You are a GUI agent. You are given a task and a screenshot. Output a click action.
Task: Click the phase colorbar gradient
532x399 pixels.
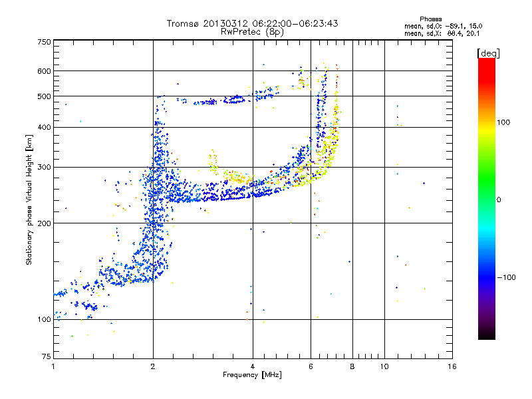487,198
